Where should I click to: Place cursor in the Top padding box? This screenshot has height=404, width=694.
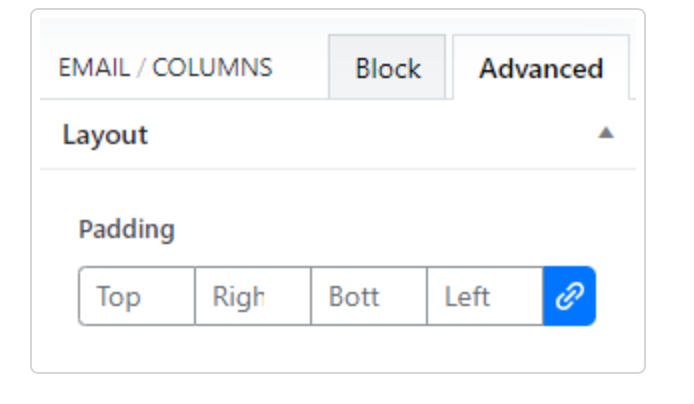[137, 296]
